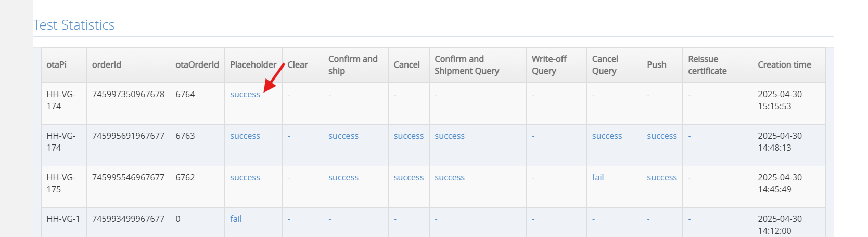Image resolution: width=868 pixels, height=237 pixels.
Task: Open the Placeholder fail link for HH-VG-1
Action: 236,219
